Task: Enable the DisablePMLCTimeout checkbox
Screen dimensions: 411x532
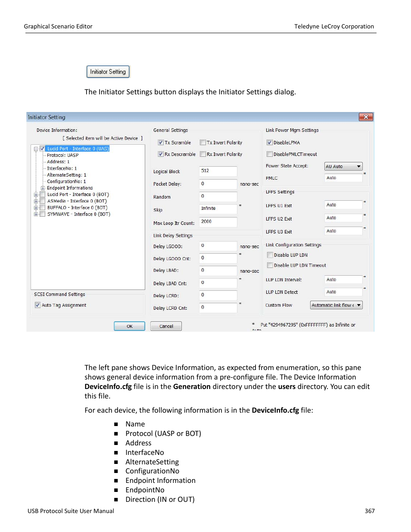Action: (x=270, y=154)
